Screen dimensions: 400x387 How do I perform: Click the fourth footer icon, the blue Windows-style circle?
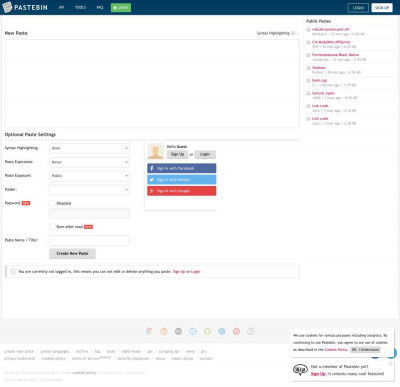point(193,331)
